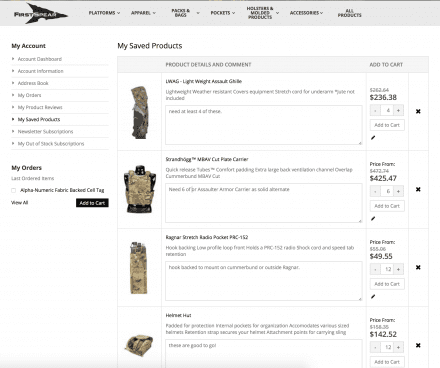Open All Products menu item
This screenshot has height=368, width=440.
click(x=349, y=13)
